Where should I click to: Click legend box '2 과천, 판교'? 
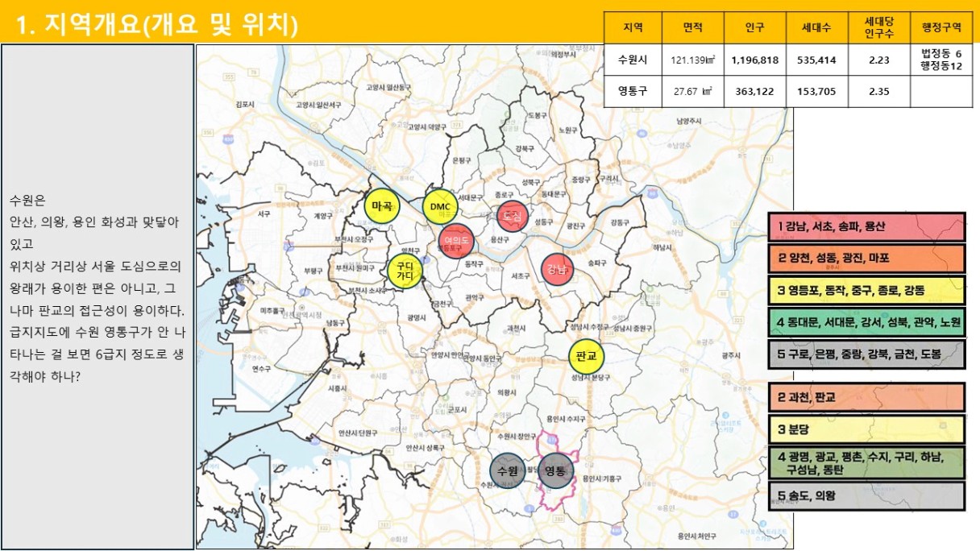866,397
